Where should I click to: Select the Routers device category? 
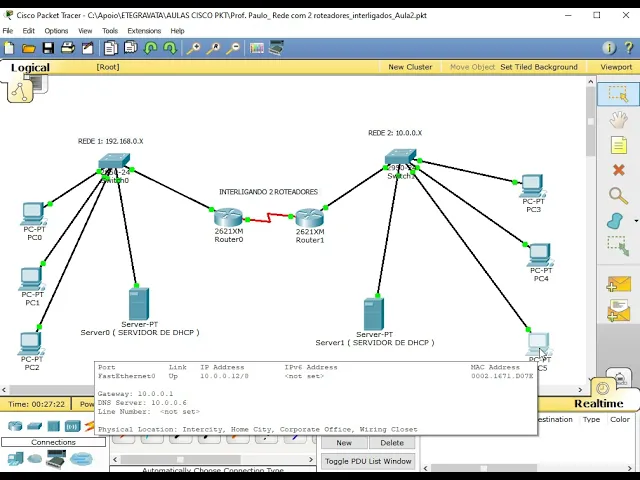point(15,427)
